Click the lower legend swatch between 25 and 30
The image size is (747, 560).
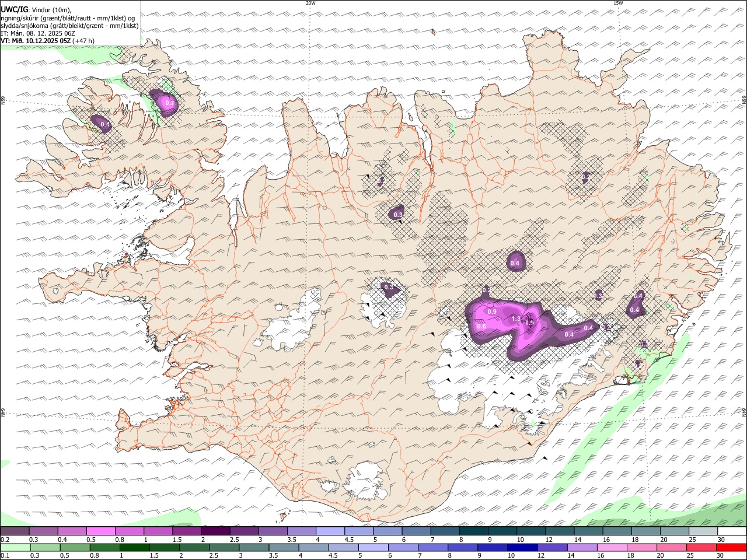click(701, 548)
